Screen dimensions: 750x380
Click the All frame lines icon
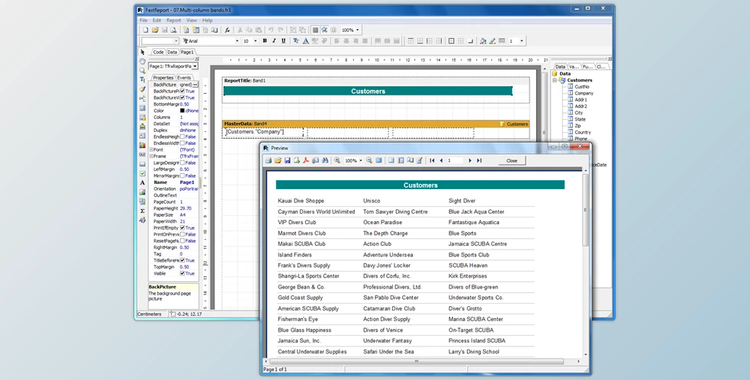click(x=451, y=41)
